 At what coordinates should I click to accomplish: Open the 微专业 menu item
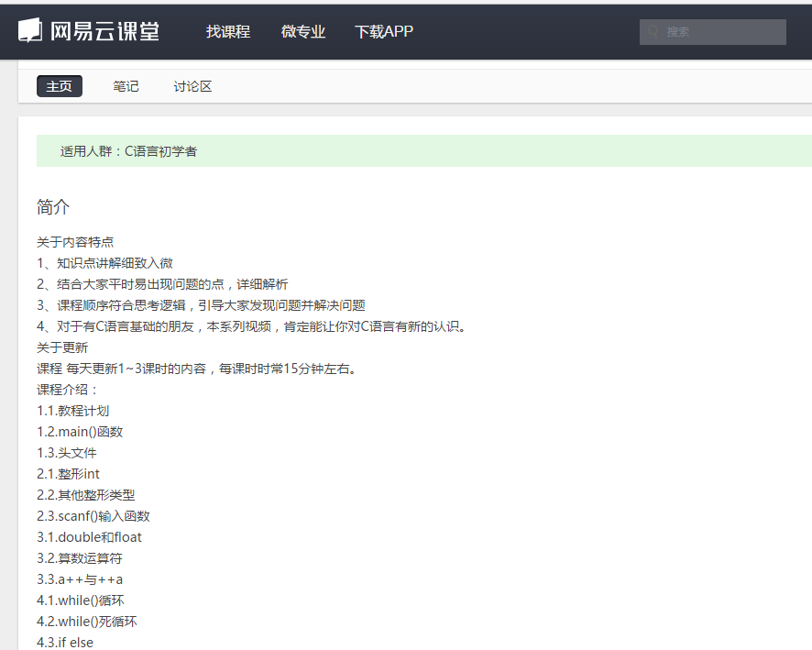303,31
